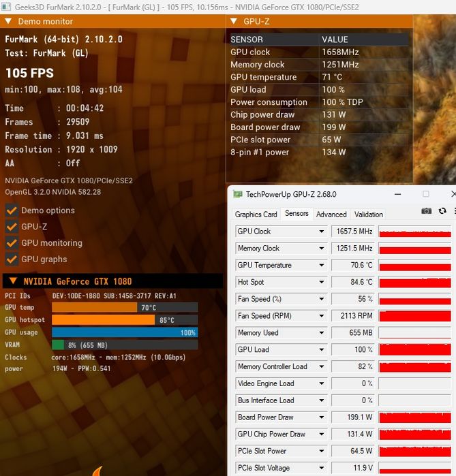456x476 pixels.
Task: Open the GPU Temperature sensor dropdown
Action: click(x=322, y=266)
